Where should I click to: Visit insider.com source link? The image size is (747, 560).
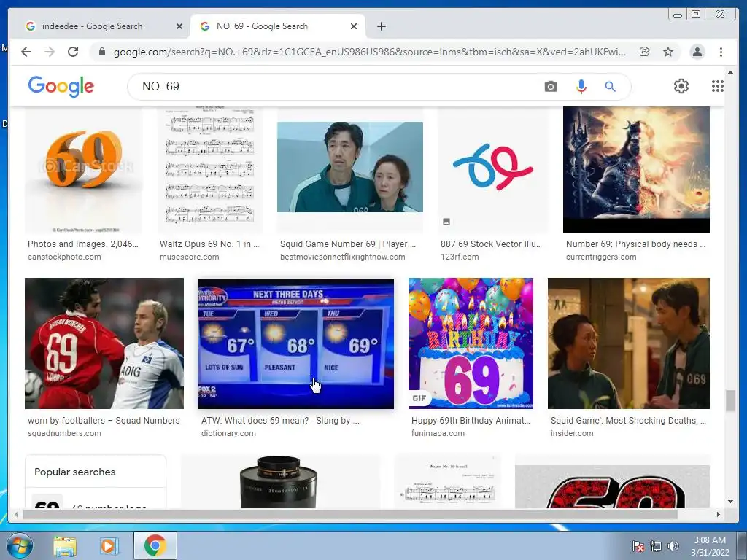point(572,433)
